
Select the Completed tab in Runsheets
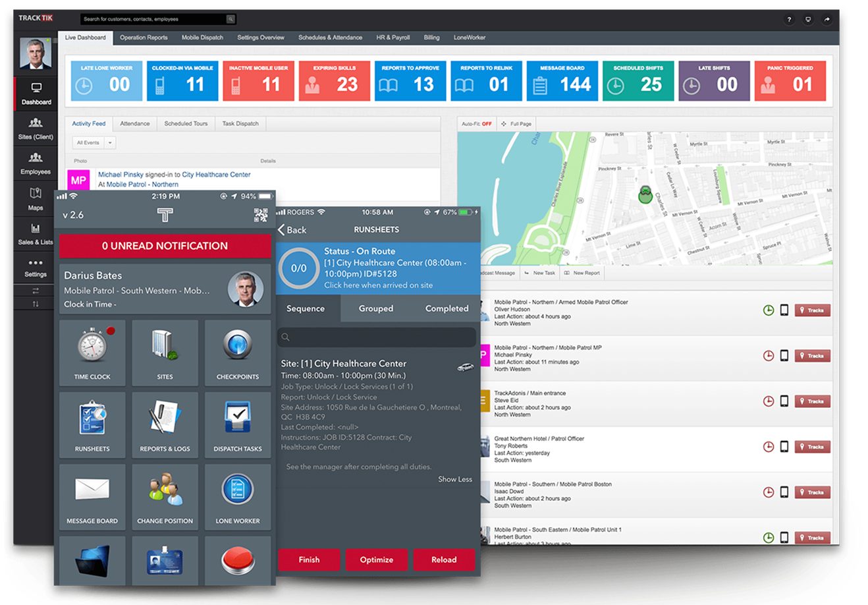click(x=447, y=308)
